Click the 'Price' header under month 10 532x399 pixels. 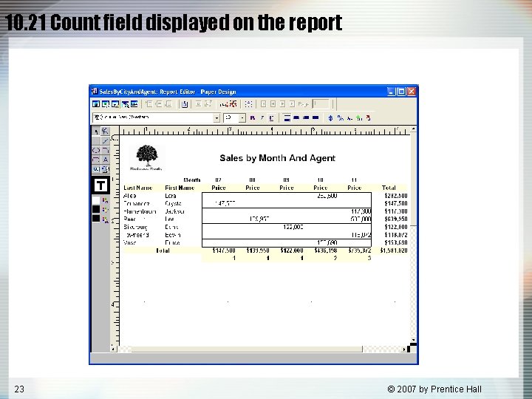click(x=320, y=188)
